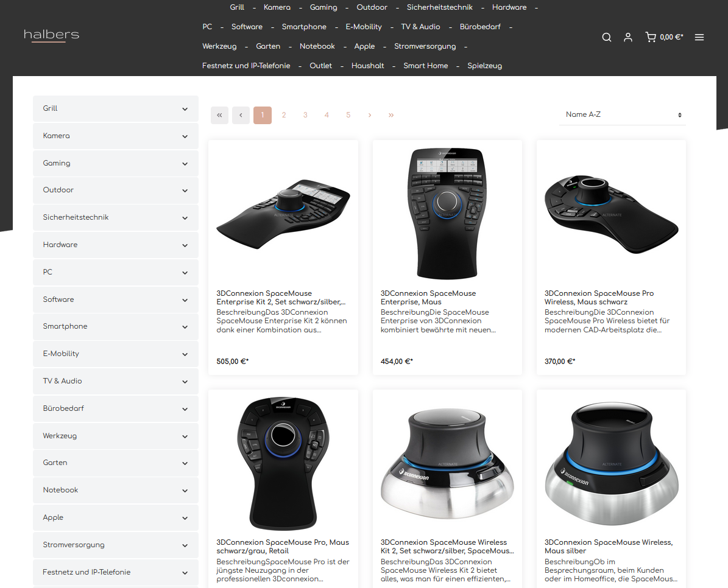The width and height of the screenshot is (728, 588).
Task: Open SpaceMouse Pro Retail product image
Action: (x=283, y=463)
